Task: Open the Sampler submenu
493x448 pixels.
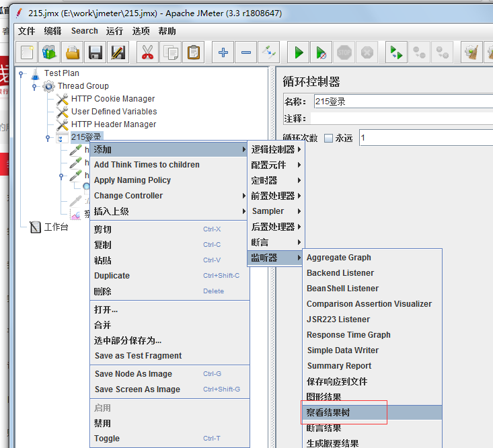Action: 276,211
